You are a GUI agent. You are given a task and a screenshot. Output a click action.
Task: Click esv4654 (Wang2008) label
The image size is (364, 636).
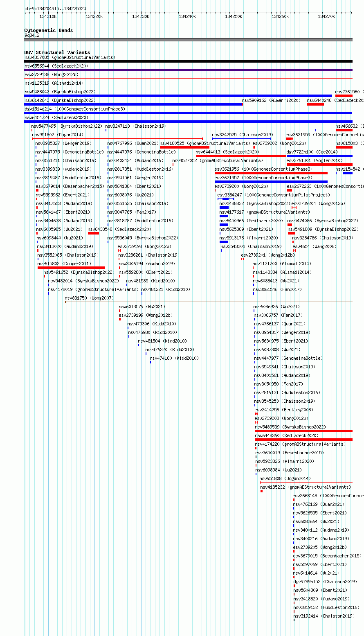point(315,246)
